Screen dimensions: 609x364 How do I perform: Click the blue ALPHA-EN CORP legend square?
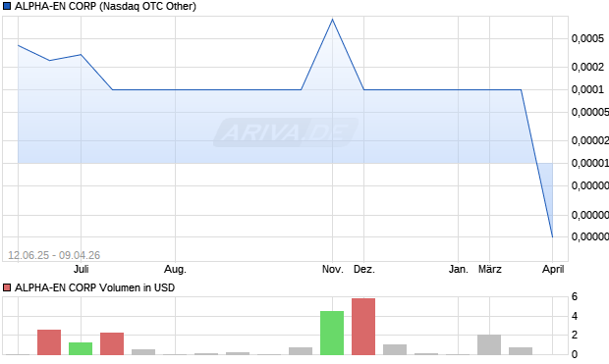pyautogui.click(x=7, y=6)
